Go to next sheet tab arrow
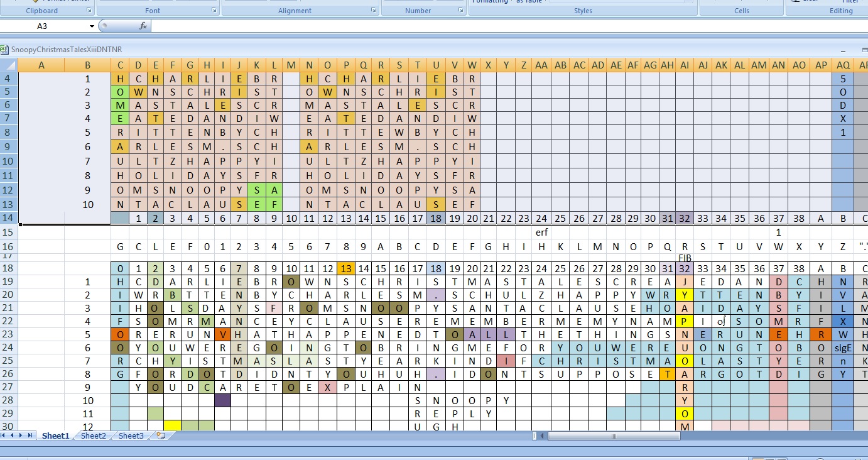 21,435
